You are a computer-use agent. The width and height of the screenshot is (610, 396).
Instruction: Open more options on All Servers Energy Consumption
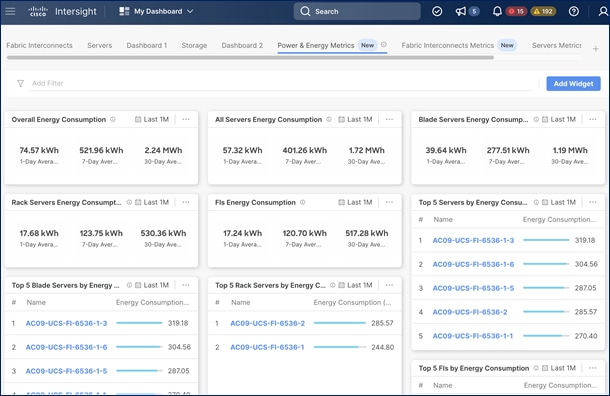tap(389, 119)
